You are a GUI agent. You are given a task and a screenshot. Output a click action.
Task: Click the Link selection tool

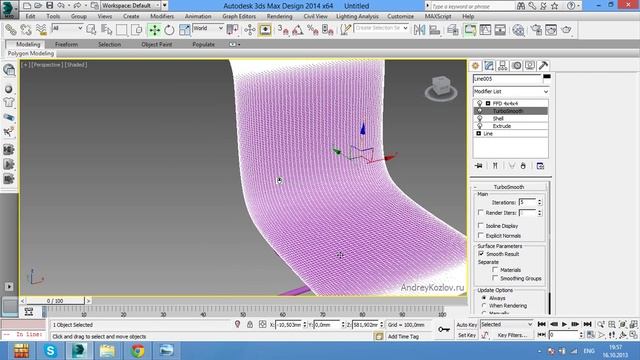pyautogui.click(x=11, y=30)
